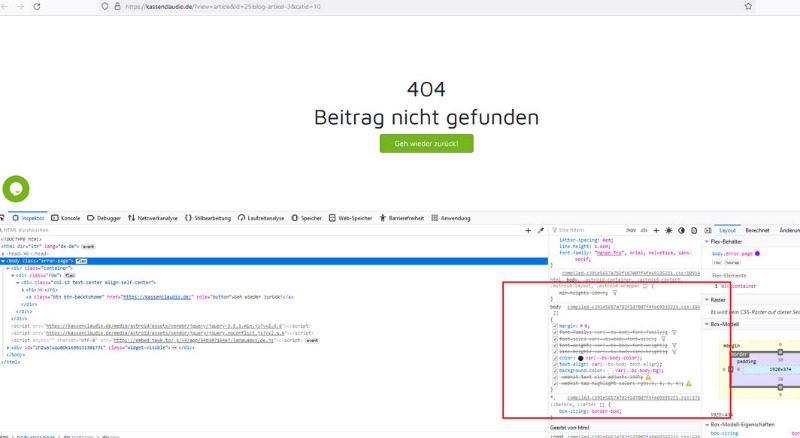800x438 pixels.
Task: Switch to the Berechnet sidebar tab
Action: [x=757, y=230]
